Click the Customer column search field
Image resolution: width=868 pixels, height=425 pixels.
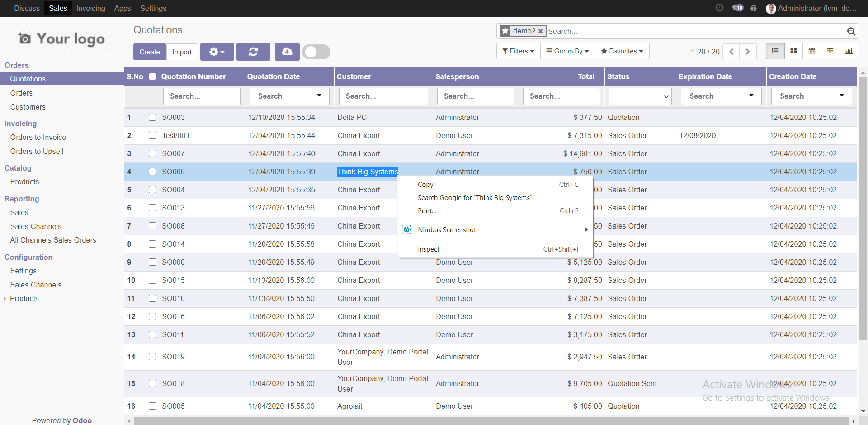pyautogui.click(x=383, y=96)
